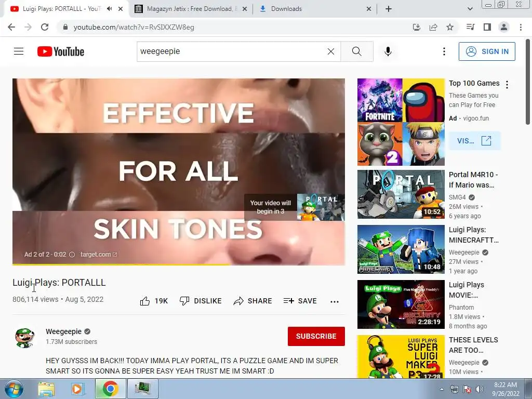532x399 pixels.
Task: Visit the target.com ad link
Action: click(99, 255)
